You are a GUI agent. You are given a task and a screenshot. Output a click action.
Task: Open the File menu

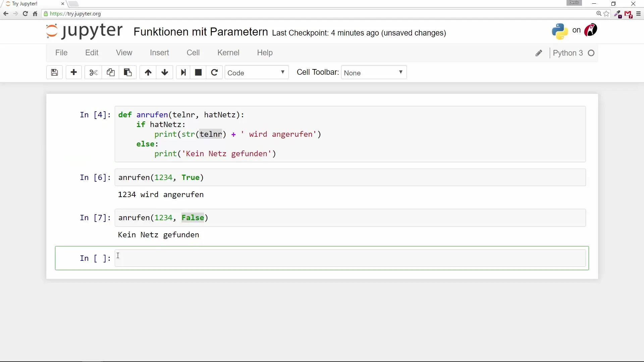click(61, 53)
